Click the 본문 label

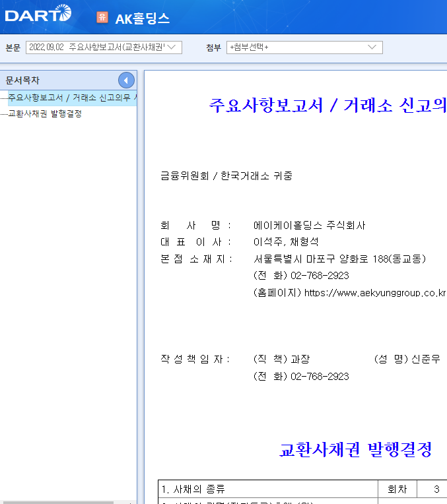coord(13,47)
